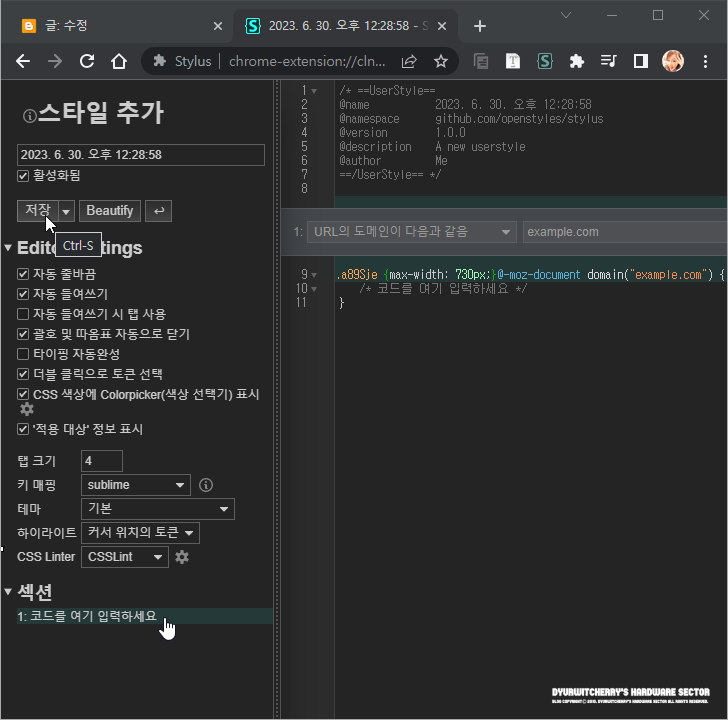The height and width of the screenshot is (720, 728).
Task: Jump to section 1: 코드를 여기 입력하세요
Action: (x=144, y=616)
